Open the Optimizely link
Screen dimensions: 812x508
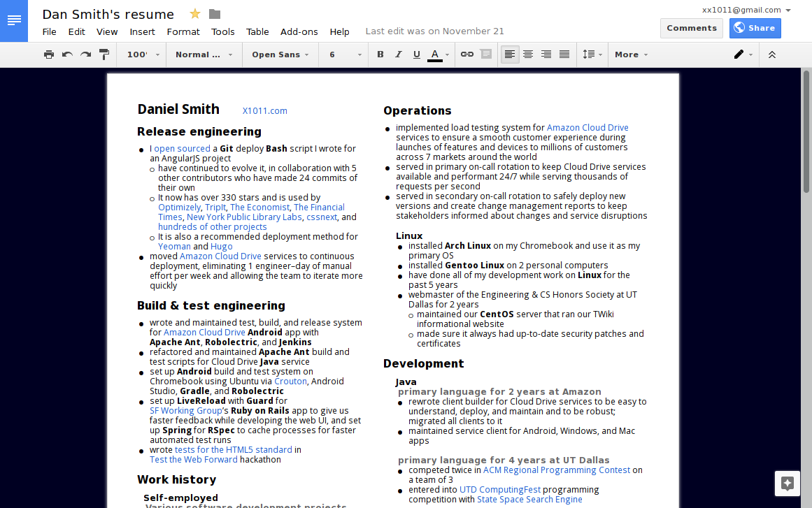tap(179, 208)
